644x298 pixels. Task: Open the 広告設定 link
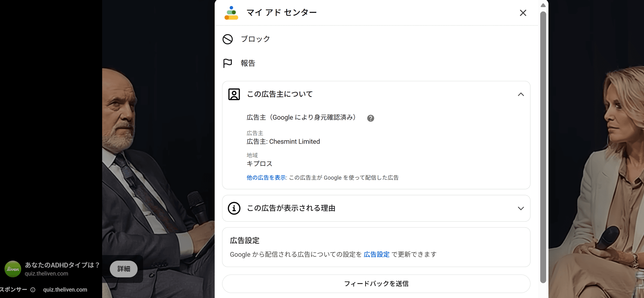[x=377, y=255]
